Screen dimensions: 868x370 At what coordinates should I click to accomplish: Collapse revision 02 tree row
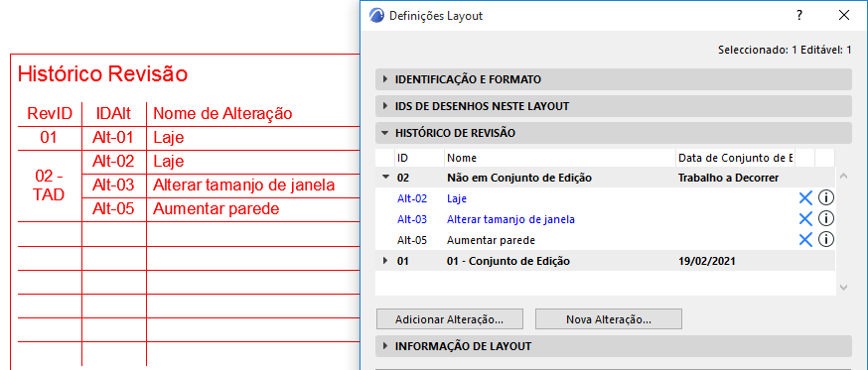[x=385, y=179]
